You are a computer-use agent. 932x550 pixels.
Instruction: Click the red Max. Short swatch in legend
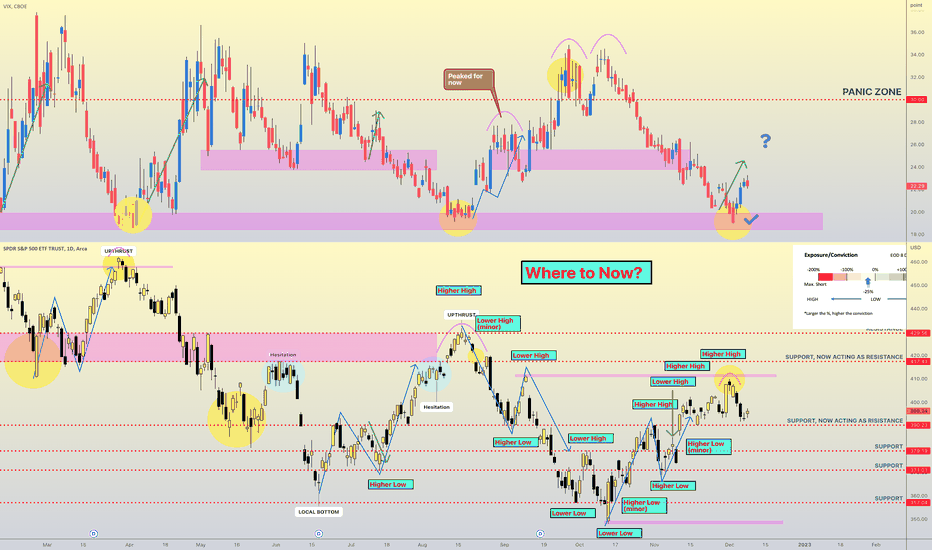(x=825, y=276)
